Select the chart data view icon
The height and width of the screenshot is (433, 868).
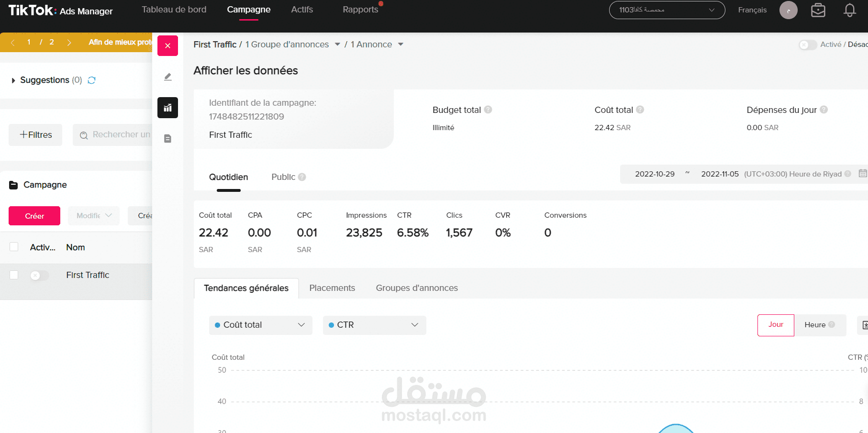167,108
